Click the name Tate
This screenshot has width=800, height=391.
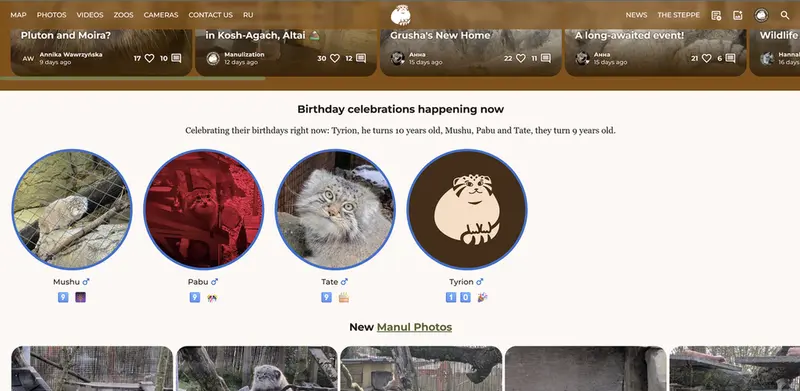tap(330, 282)
